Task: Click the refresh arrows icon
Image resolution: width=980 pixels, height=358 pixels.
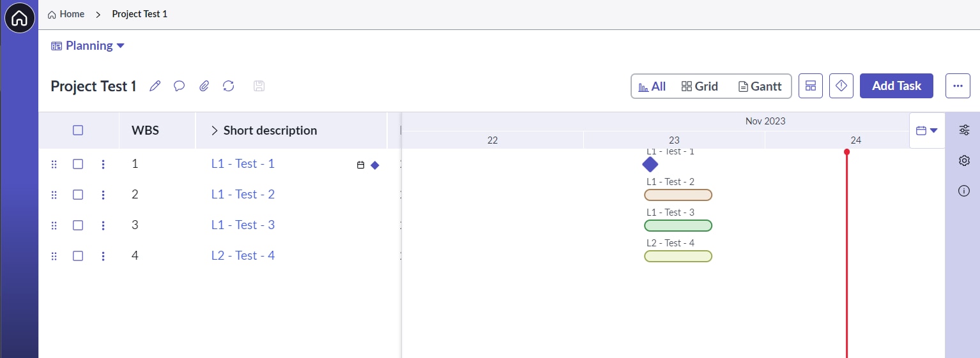Action: (x=229, y=86)
